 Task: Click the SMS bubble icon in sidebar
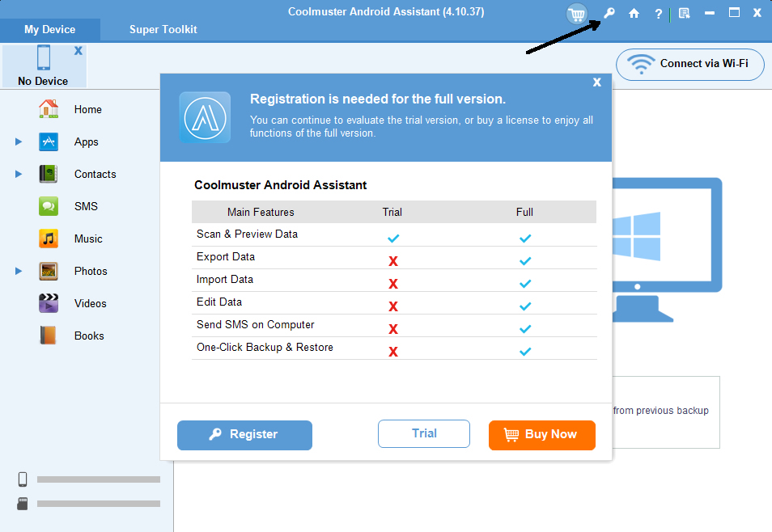tap(49, 206)
